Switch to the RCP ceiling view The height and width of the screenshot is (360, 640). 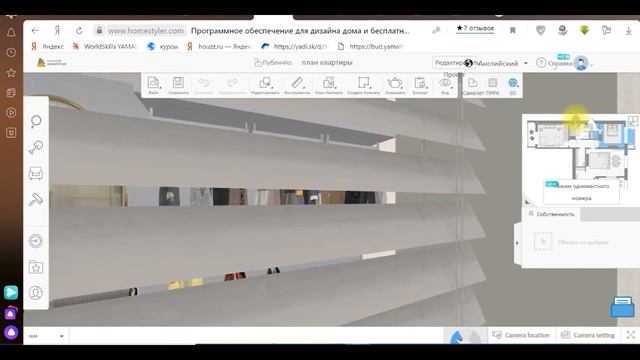(493, 85)
